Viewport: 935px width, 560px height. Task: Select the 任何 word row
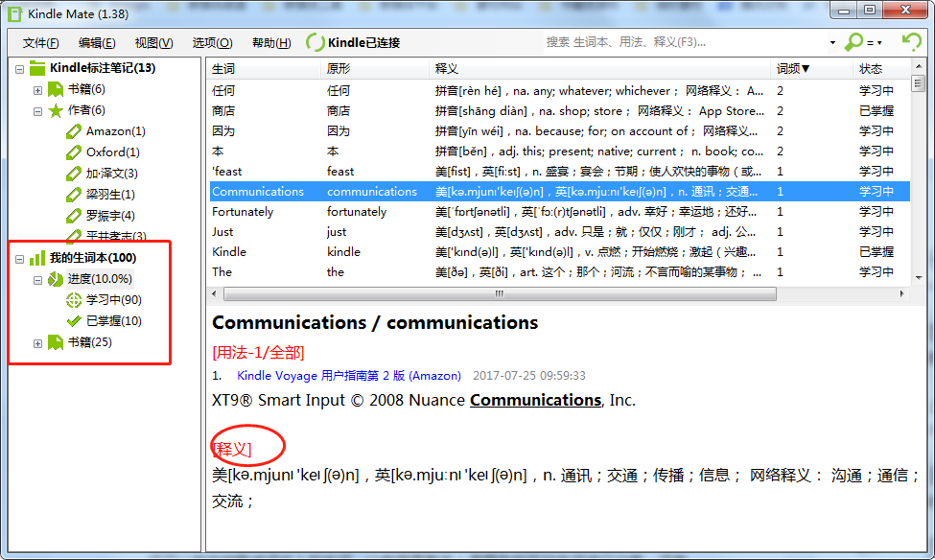tap(559, 91)
